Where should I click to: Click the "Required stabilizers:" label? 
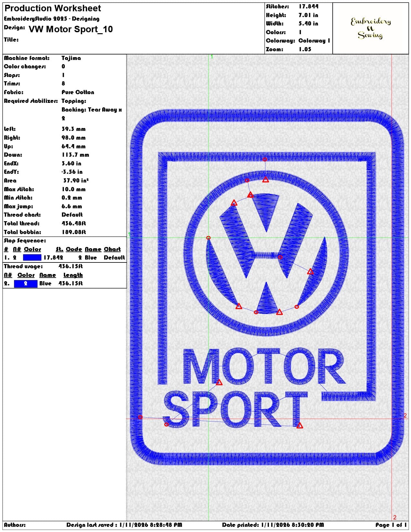(31, 101)
